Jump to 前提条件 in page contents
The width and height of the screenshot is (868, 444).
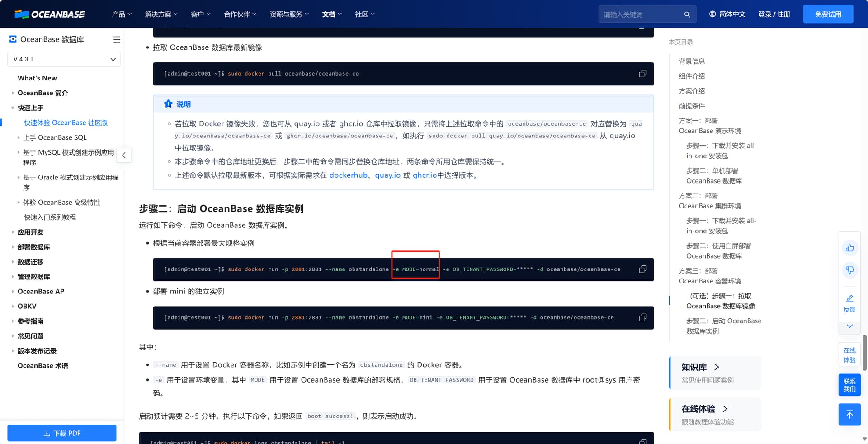[692, 106]
